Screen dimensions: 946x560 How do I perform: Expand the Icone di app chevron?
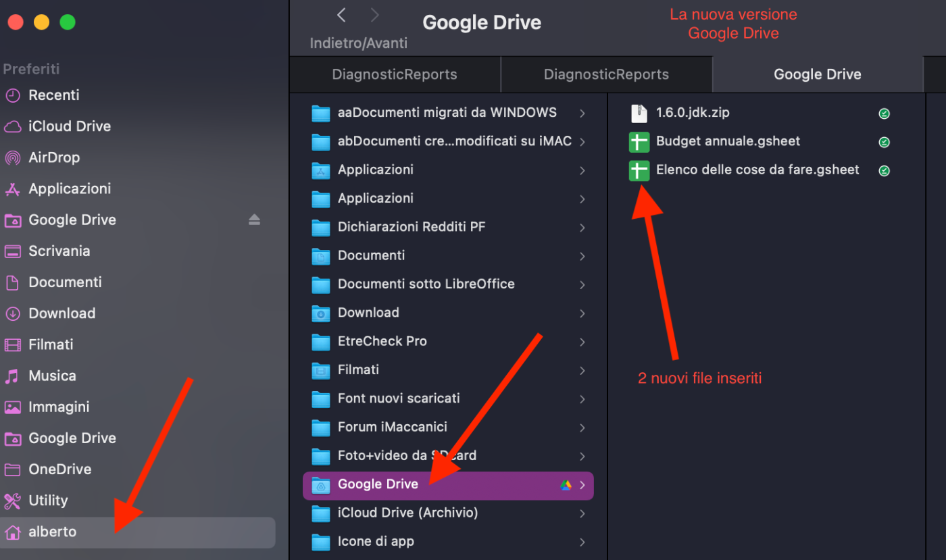pyautogui.click(x=582, y=542)
